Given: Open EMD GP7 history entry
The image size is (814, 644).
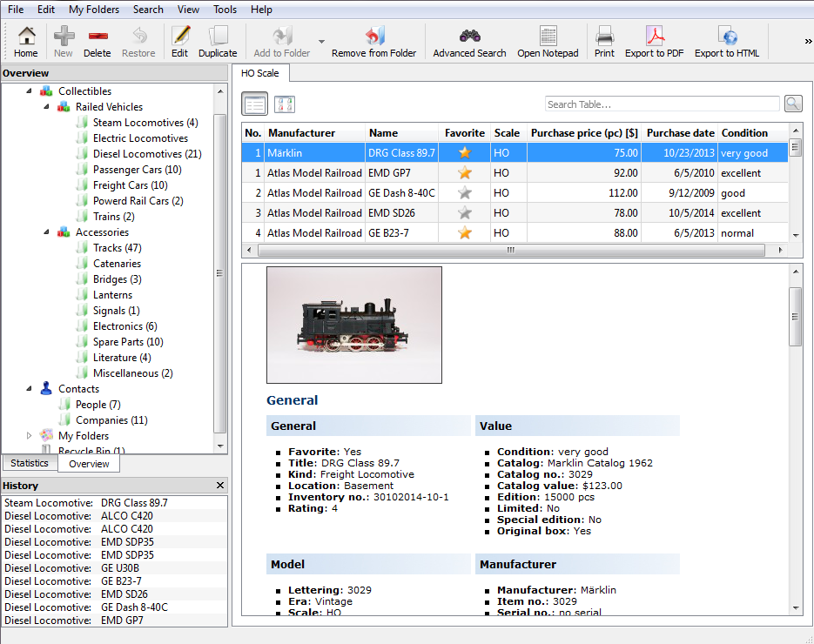Looking at the screenshot, I should point(115,621).
